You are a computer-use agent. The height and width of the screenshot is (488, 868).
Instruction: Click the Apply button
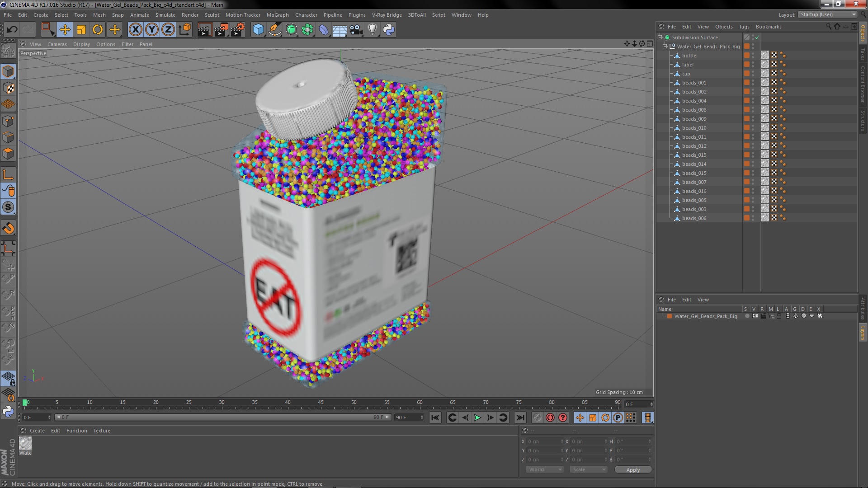tap(633, 470)
